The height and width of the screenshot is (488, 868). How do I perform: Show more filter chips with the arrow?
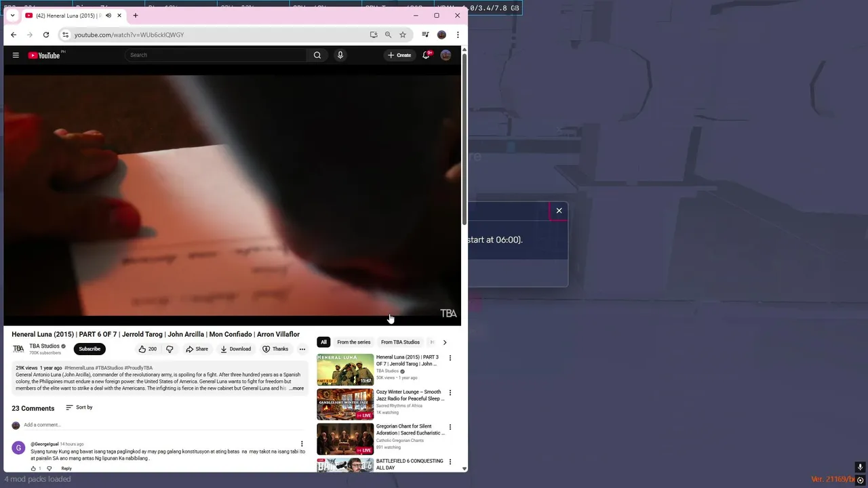[x=444, y=342]
